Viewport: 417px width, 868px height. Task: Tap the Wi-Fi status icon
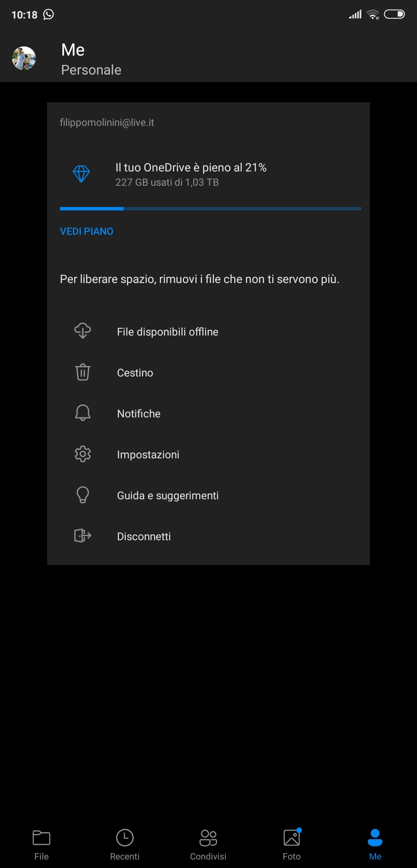373,15
